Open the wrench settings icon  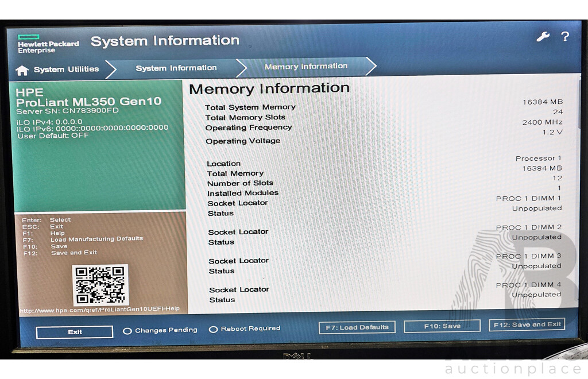coord(543,36)
